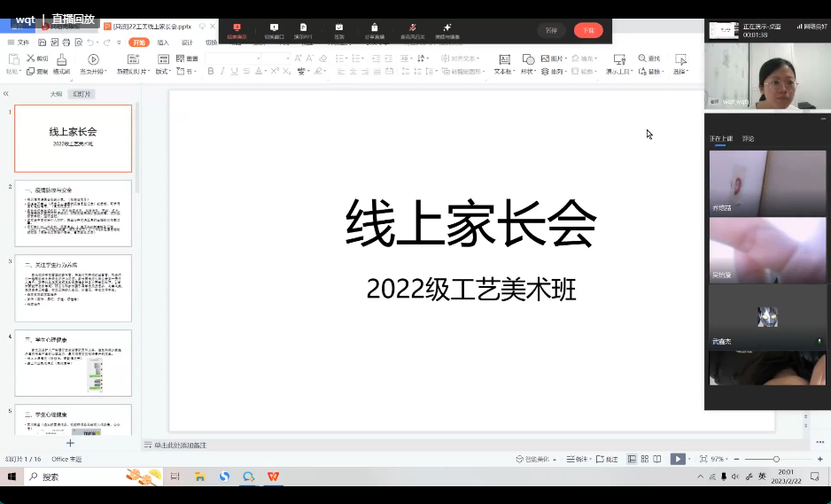Click the comments (批注) button in the status bar
Image resolution: width=831 pixels, height=504 pixels.
tap(608, 459)
